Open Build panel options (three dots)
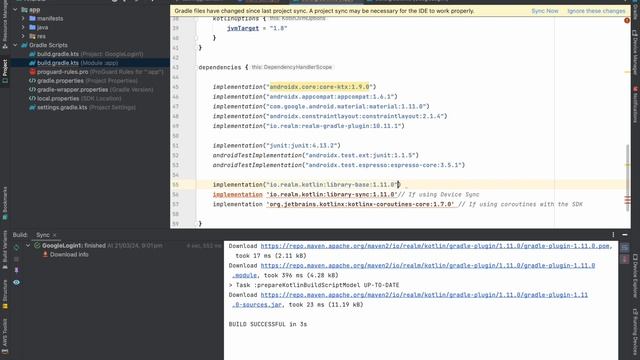The width and height of the screenshot is (640, 360). pyautogui.click(x=613, y=235)
